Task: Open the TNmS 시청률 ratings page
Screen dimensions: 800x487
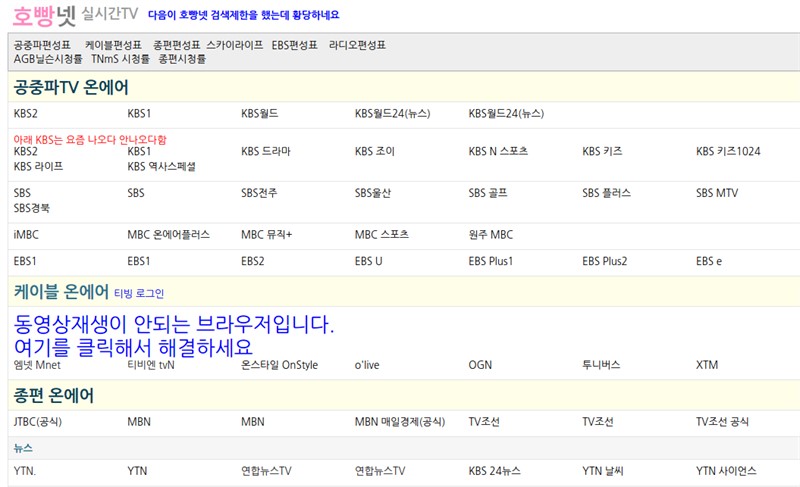Action: pos(120,59)
